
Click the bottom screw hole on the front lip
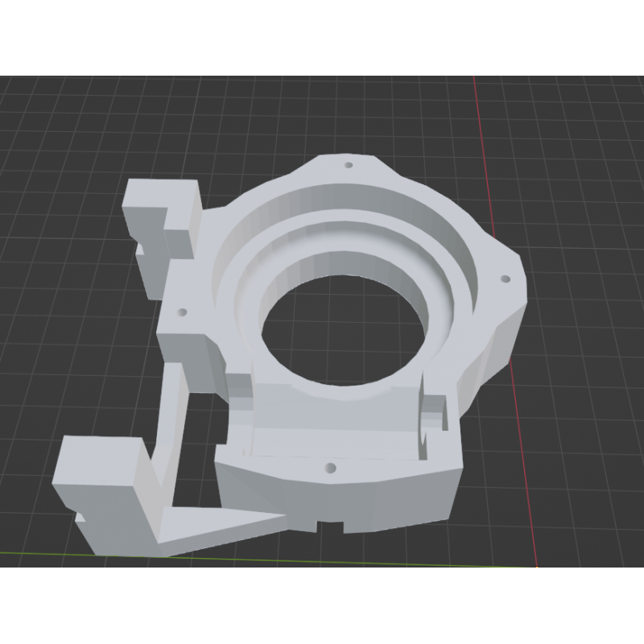point(328,466)
